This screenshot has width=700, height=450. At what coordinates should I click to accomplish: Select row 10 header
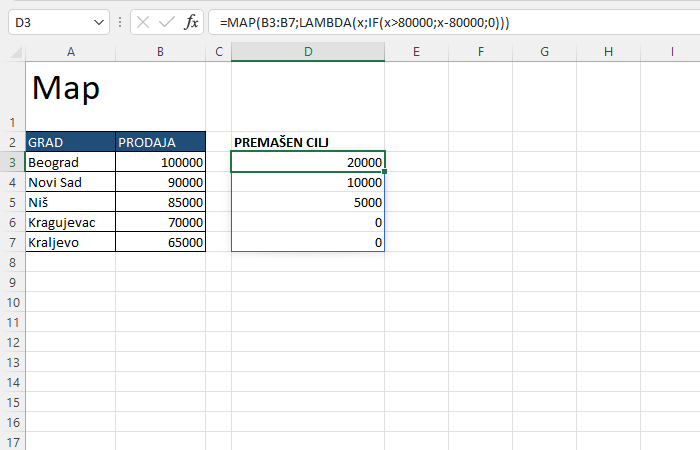pos(12,302)
